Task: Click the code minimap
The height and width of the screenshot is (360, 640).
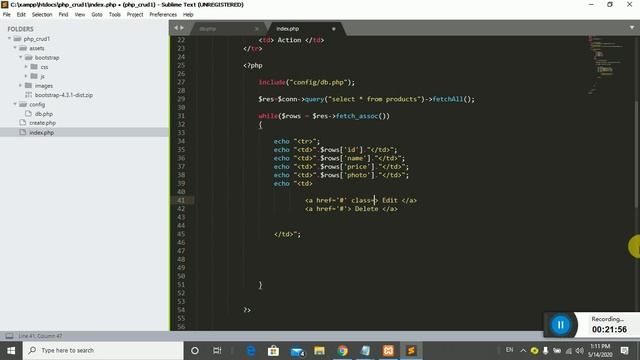Action: click(x=606, y=64)
